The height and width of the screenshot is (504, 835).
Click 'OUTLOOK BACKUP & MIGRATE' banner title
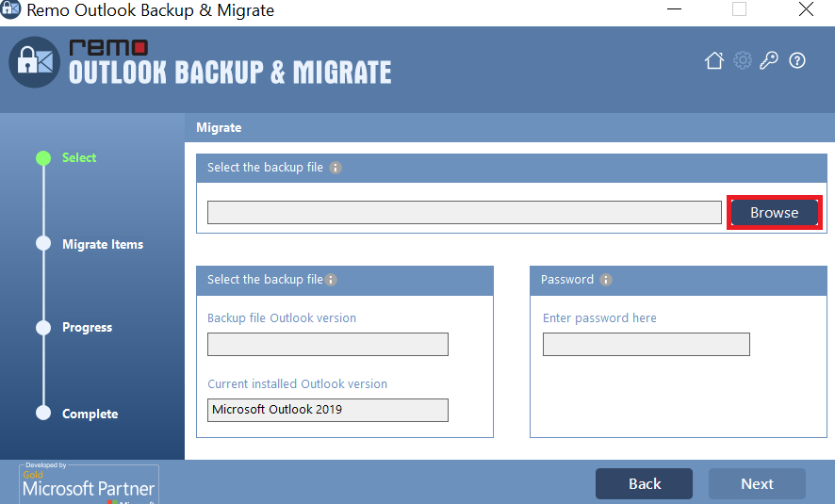click(230, 73)
